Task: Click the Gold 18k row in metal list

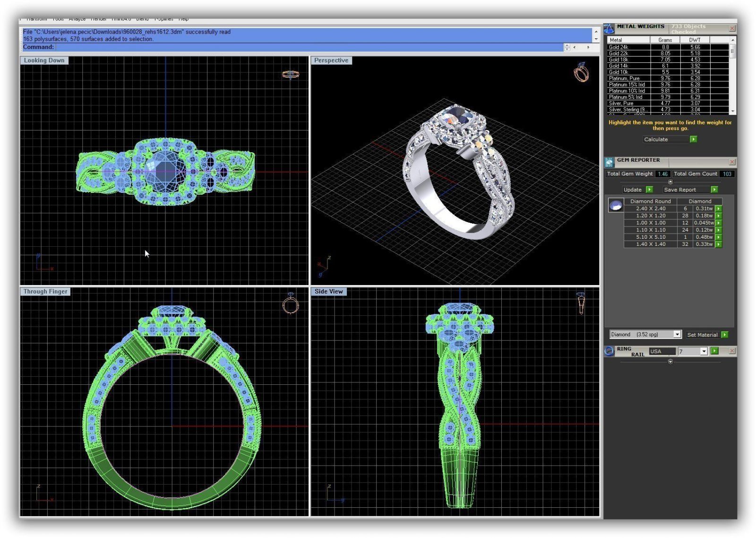Action: (x=619, y=60)
